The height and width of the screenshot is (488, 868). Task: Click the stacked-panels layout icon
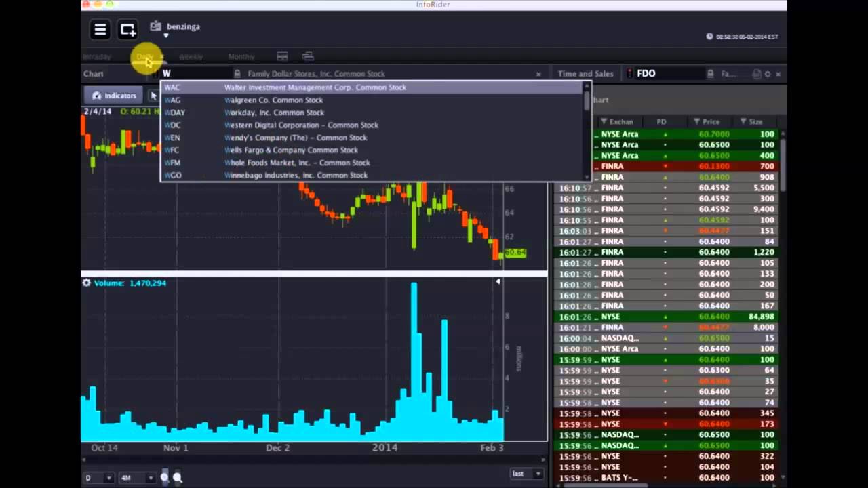click(x=308, y=56)
